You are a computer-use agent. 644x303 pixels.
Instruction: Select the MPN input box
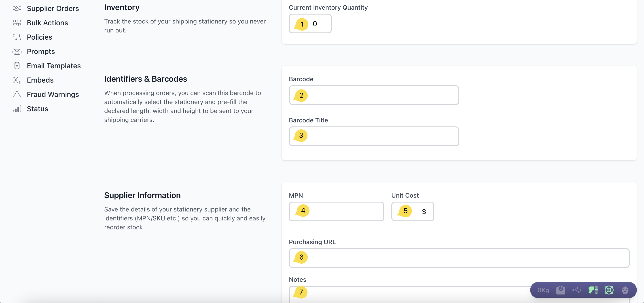coord(343,211)
